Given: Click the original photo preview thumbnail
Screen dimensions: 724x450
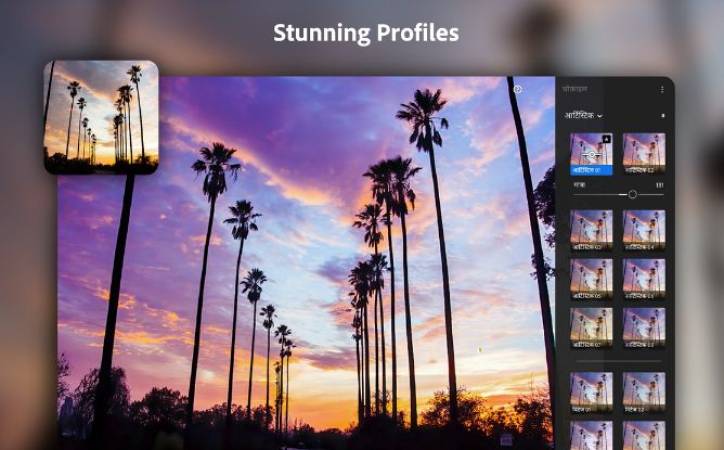Looking at the screenshot, I should tap(101, 117).
